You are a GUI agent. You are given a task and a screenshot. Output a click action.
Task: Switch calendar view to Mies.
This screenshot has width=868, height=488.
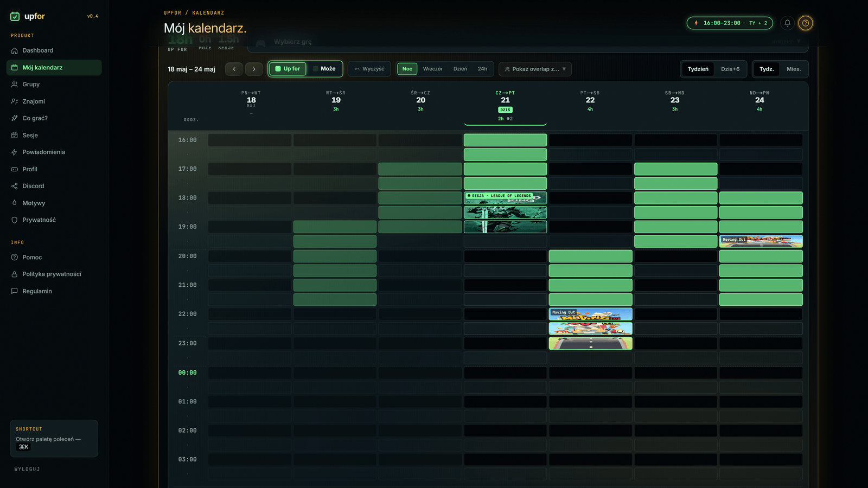point(794,69)
